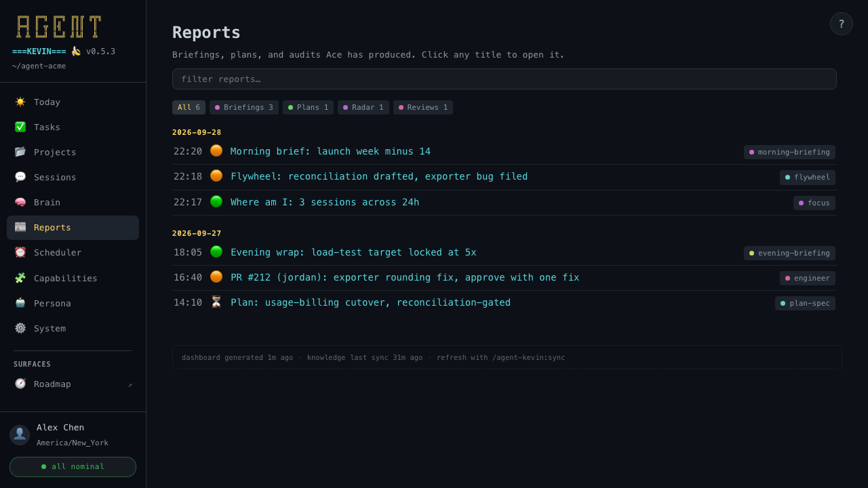Open the Projects section
This screenshot has width=868, height=488.
(73, 152)
